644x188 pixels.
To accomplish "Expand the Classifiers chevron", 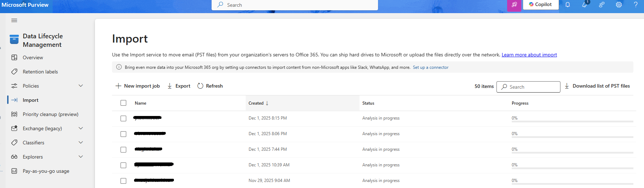I will (x=81, y=143).
